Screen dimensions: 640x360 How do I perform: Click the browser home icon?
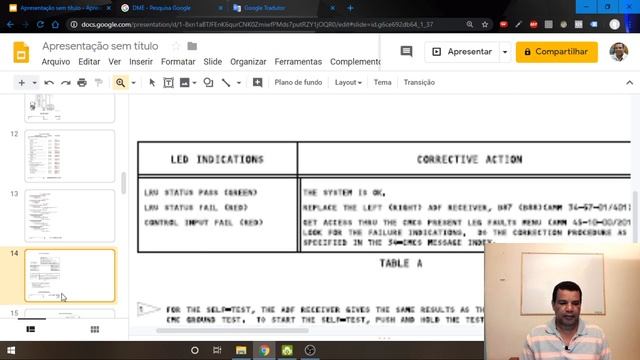click(x=56, y=24)
